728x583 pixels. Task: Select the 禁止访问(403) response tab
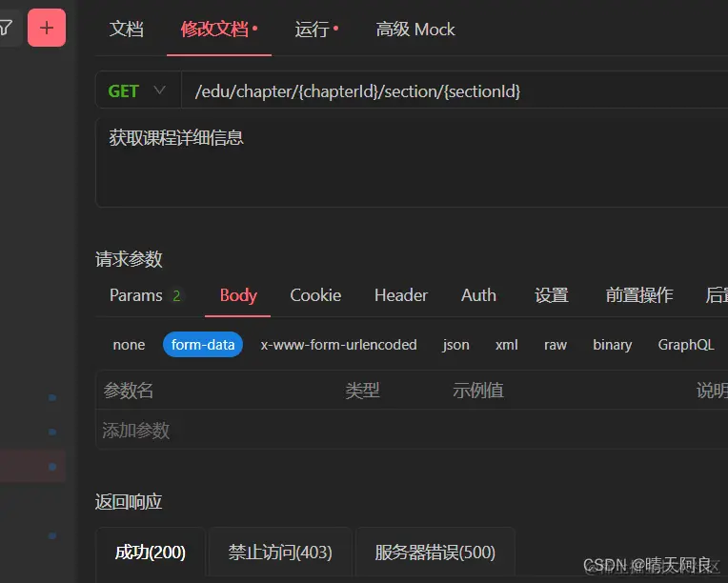pos(280,553)
